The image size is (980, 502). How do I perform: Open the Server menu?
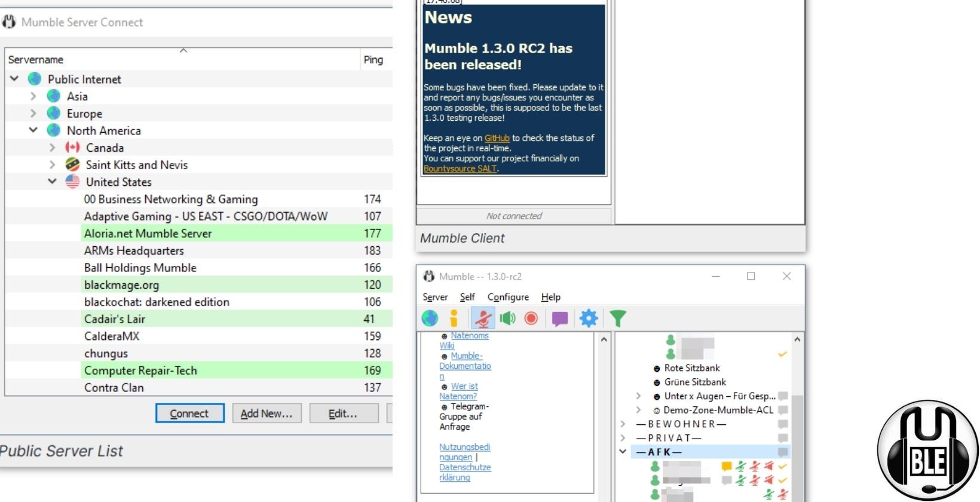(x=435, y=297)
